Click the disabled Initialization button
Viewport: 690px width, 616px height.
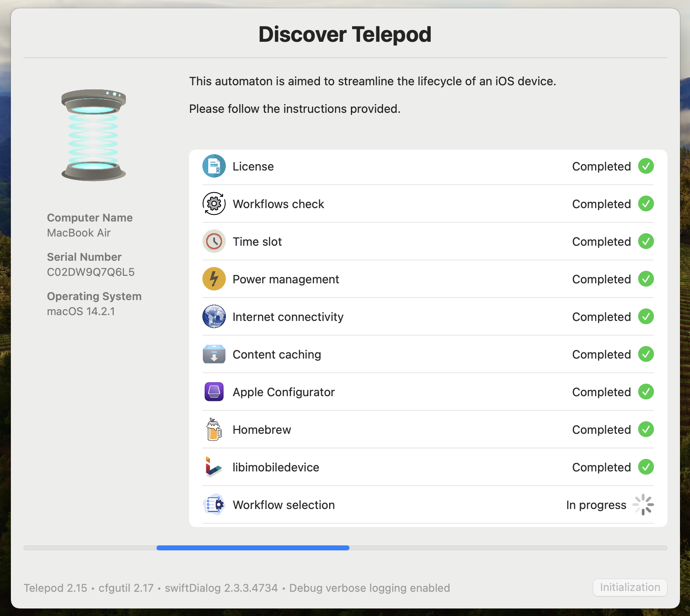pyautogui.click(x=630, y=588)
